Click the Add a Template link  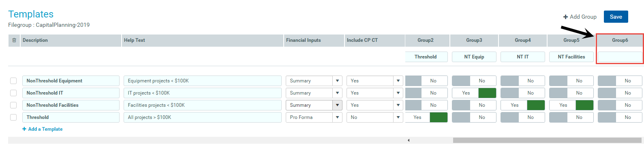tap(45, 129)
